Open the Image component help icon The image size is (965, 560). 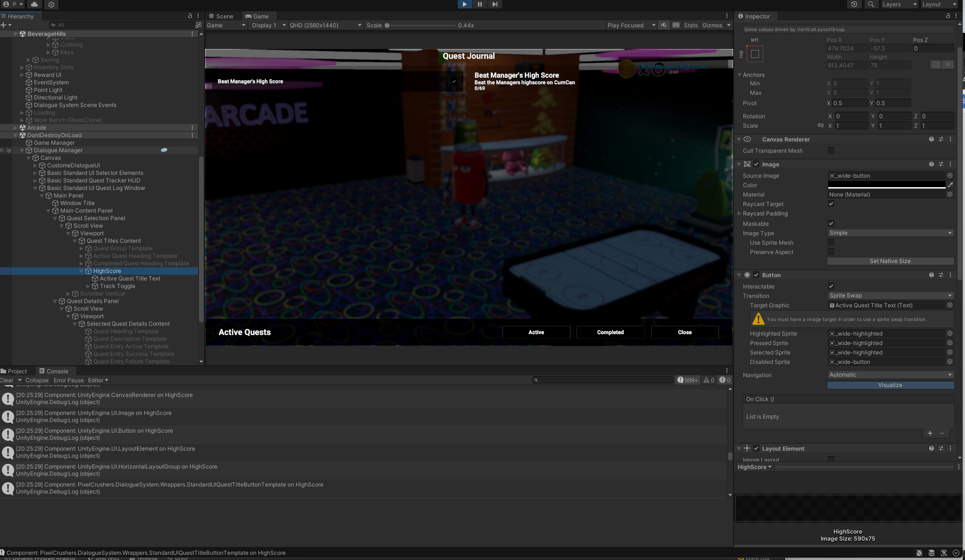(x=932, y=165)
